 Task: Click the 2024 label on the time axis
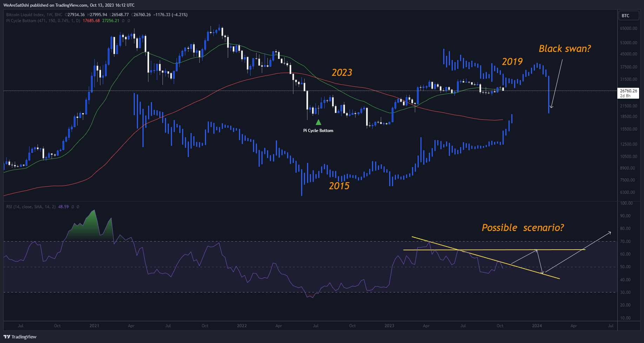(x=537, y=326)
